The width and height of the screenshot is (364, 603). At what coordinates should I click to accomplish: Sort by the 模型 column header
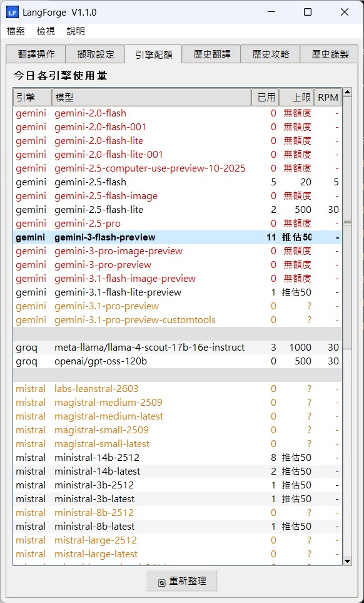click(x=151, y=98)
